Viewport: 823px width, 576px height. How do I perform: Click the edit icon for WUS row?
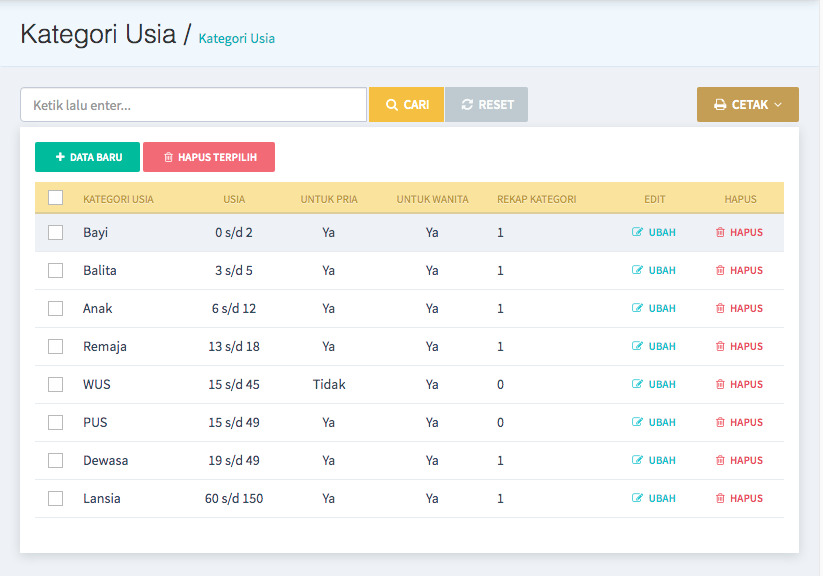coord(637,385)
